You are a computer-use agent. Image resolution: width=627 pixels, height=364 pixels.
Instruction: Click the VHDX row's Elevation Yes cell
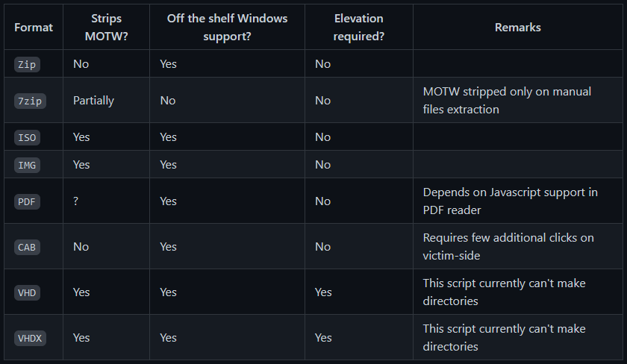click(323, 338)
